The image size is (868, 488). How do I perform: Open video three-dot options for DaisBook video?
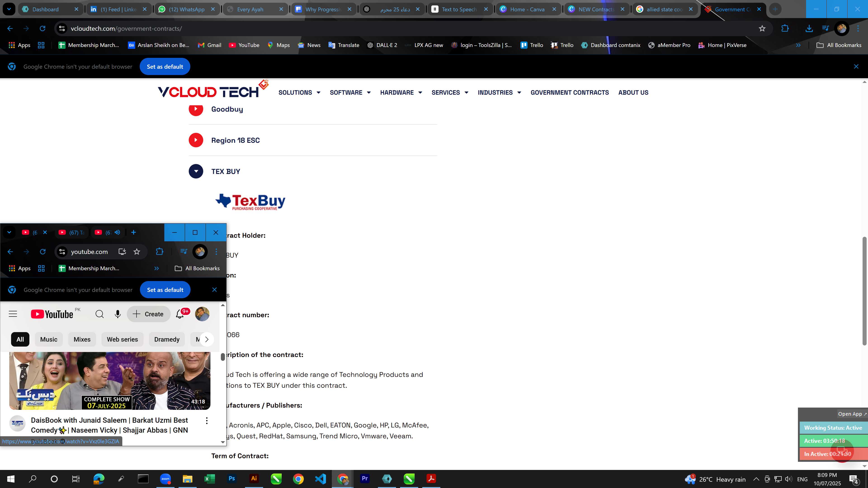pos(207,421)
